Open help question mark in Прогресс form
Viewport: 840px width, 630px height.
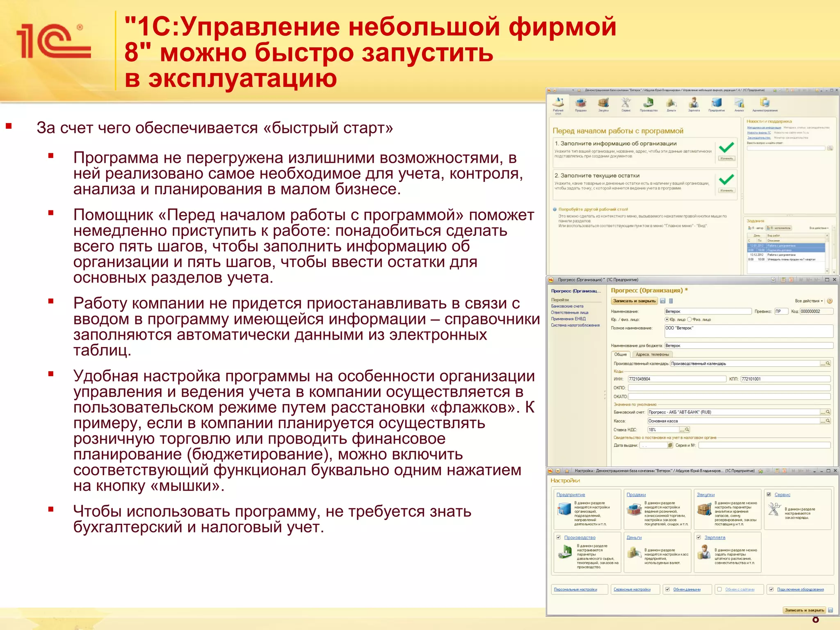pos(830,301)
